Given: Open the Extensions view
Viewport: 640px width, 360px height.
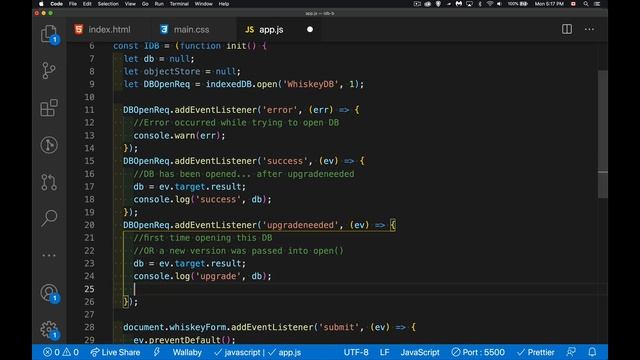Looking at the screenshot, I should click(49, 108).
